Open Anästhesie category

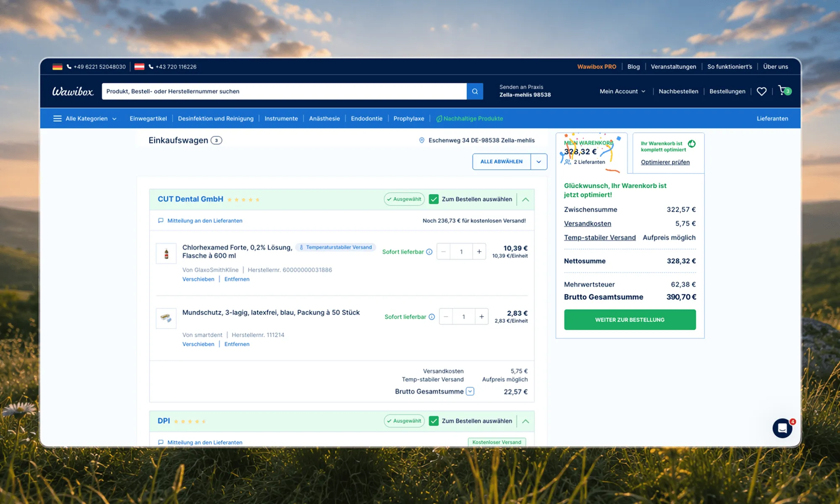[324, 118]
